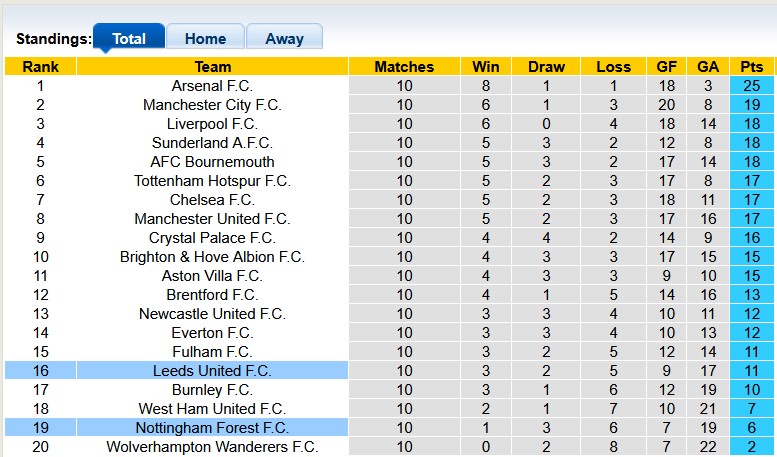Open the Home standings tab
The image size is (777, 457).
[x=205, y=39]
